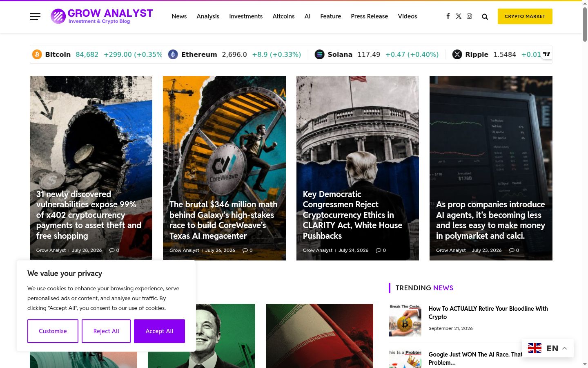Image resolution: width=588 pixels, height=368 pixels.
Task: Click the Bitcoin coin icon in ticker
Action: pos(37,54)
